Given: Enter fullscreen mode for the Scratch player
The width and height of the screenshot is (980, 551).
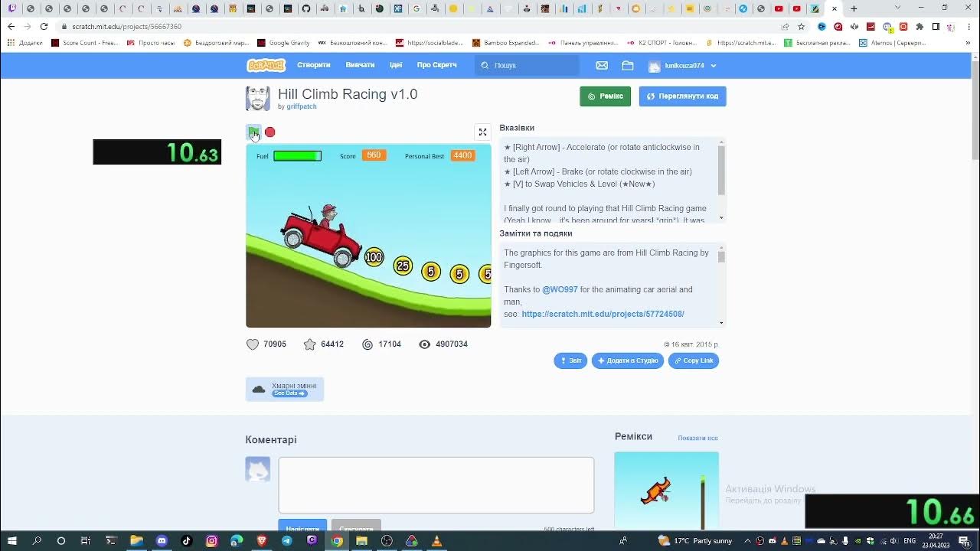Looking at the screenshot, I should click(482, 132).
